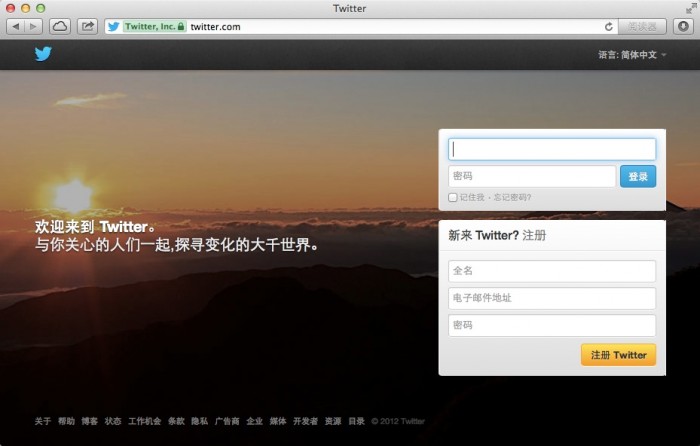Image resolution: width=700 pixels, height=446 pixels.
Task: Click the fullscreen arrows icon in title bar
Action: (x=691, y=8)
